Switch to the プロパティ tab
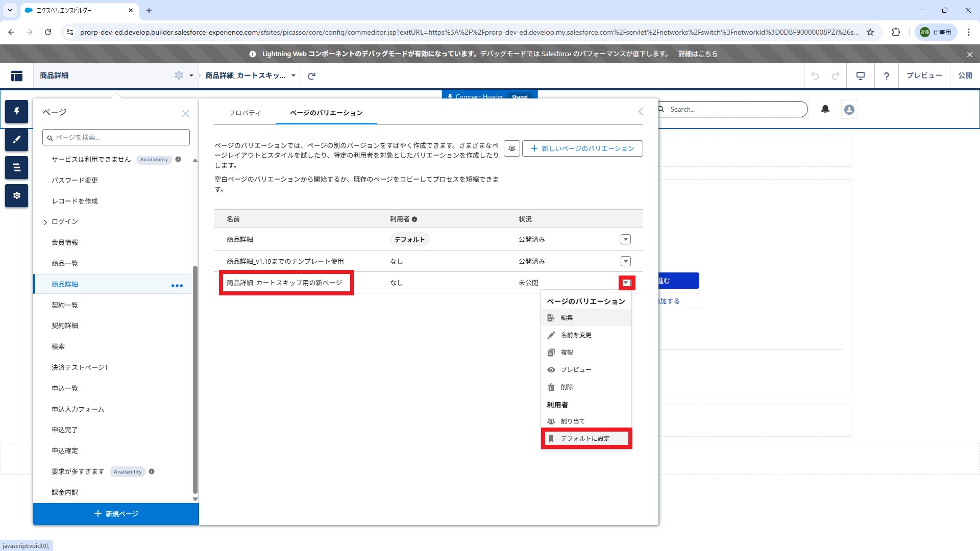 (x=244, y=113)
